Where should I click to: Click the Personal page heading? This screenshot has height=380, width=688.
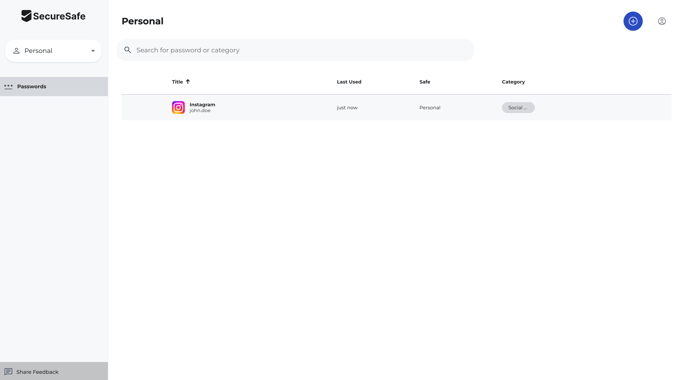(x=143, y=21)
